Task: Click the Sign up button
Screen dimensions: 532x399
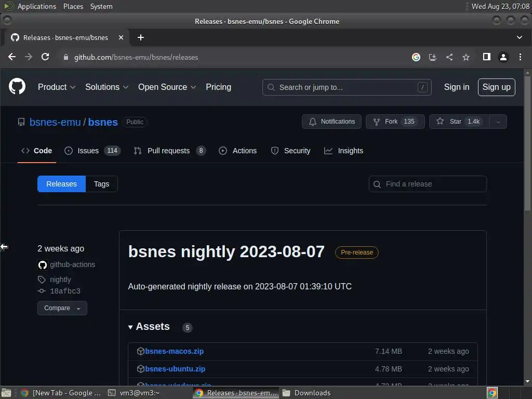Action: click(496, 87)
